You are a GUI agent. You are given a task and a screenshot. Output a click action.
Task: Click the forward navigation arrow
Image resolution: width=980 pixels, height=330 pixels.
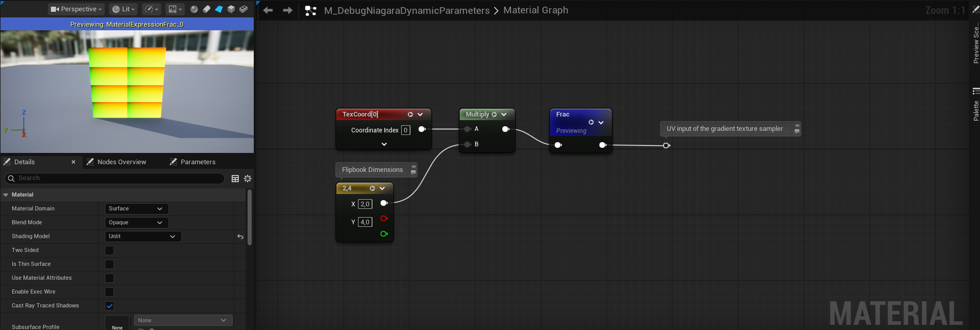coord(288,10)
